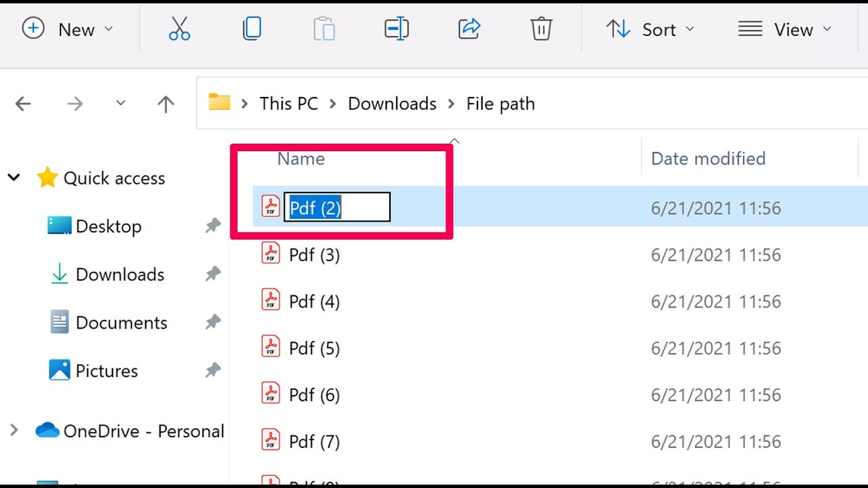The width and height of the screenshot is (868, 488).
Task: Open the New dropdown menu
Action: (68, 29)
